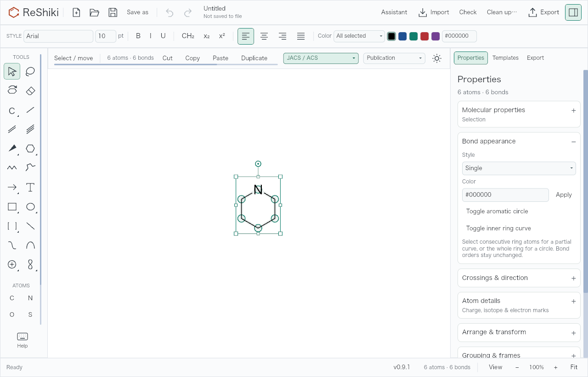
Task: Choose the double bond tool
Action: (x=12, y=129)
